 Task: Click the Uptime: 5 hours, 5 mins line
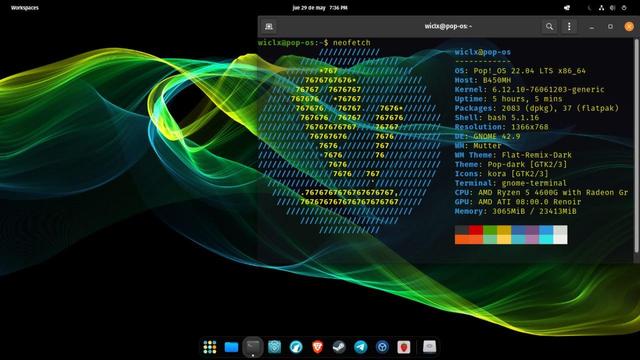coord(509,99)
